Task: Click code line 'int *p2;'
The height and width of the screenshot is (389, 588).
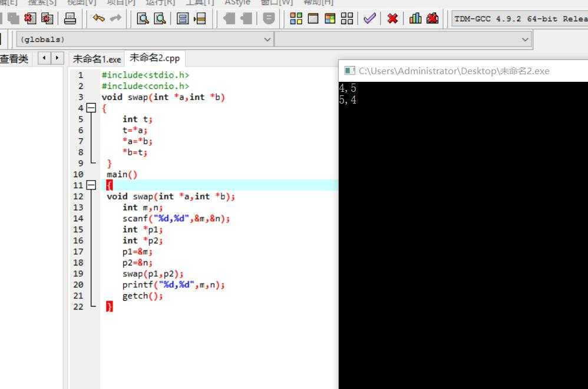Action: (143, 241)
